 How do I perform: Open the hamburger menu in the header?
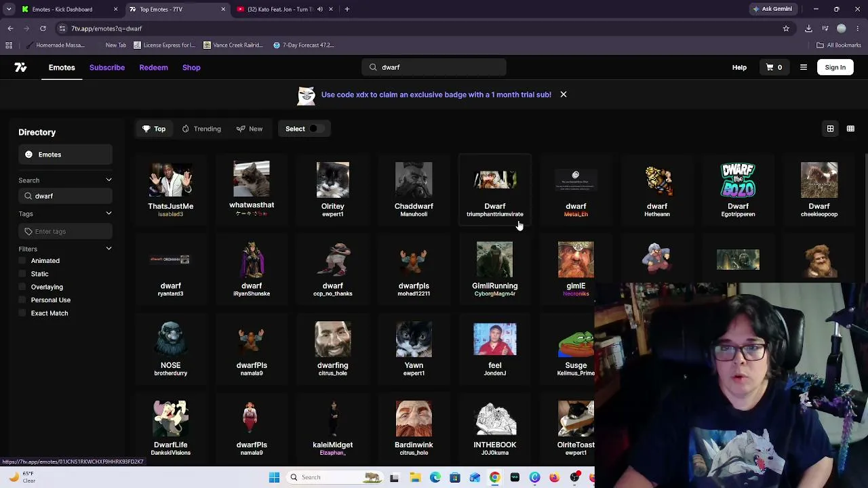804,67
